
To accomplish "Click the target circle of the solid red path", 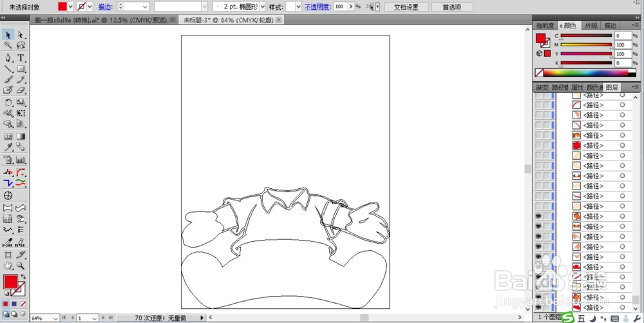I will point(622,146).
